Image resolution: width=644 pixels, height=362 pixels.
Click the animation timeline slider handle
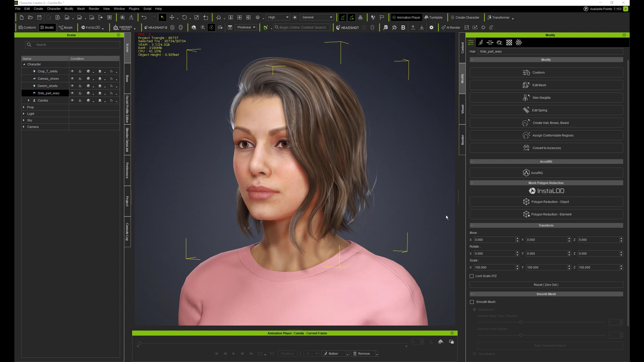pyautogui.click(x=139, y=343)
